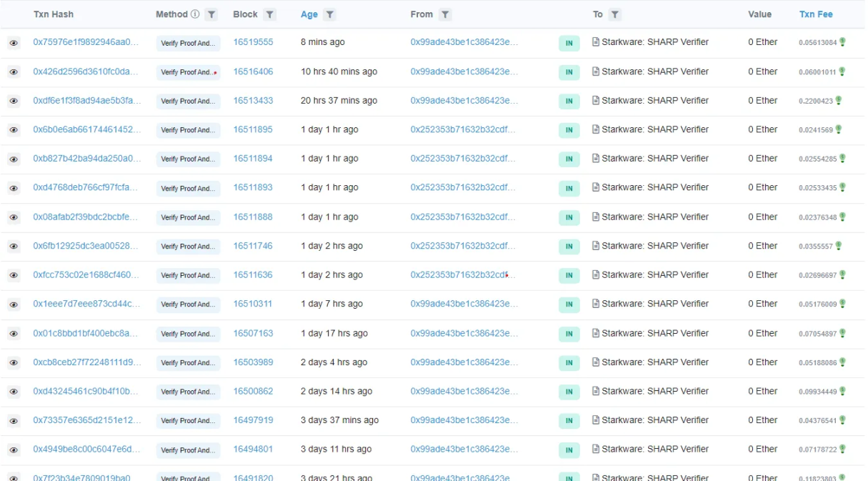The image size is (868, 481).
Task: Click the gas icon next to fee 0.07054897
Action: (x=842, y=333)
